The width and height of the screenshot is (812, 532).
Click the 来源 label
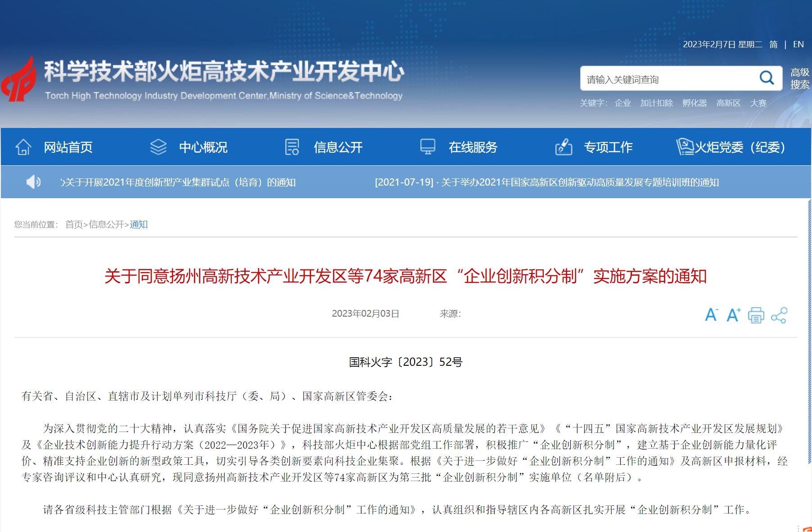(450, 314)
